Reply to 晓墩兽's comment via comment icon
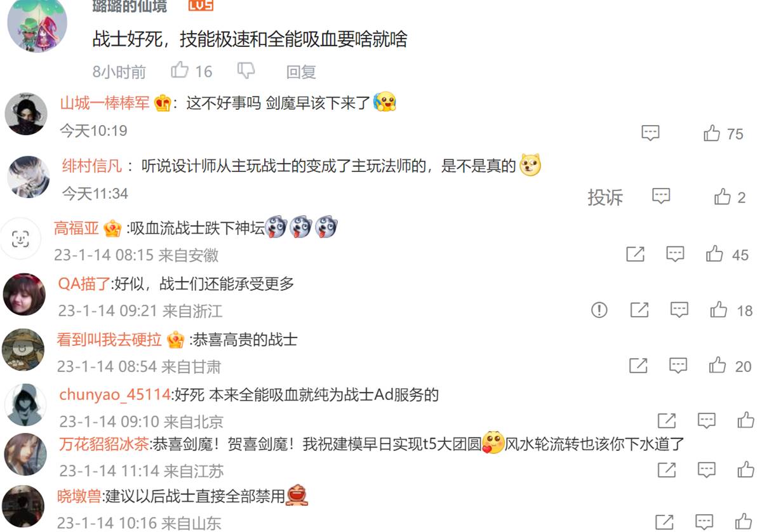The height and width of the screenshot is (532, 762). (705, 522)
